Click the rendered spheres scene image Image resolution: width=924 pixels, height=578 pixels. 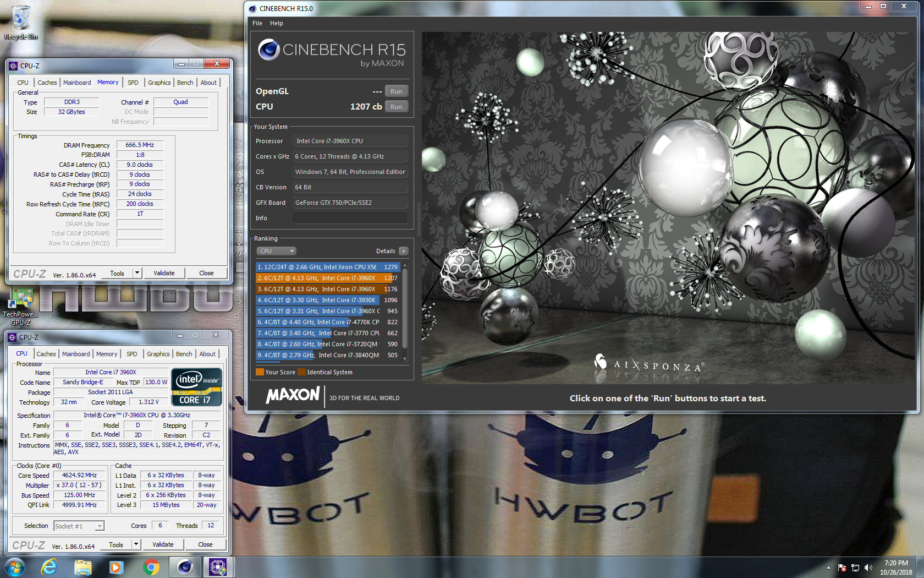(668, 208)
